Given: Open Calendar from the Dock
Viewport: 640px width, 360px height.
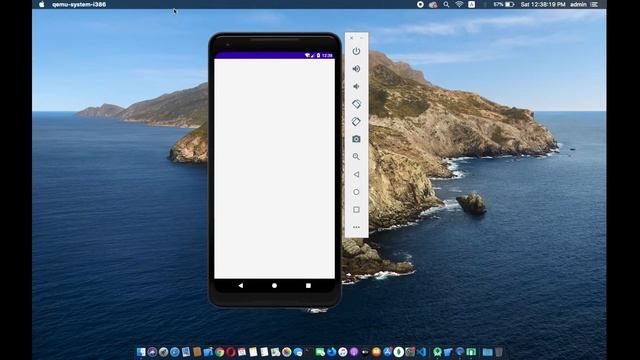Looking at the screenshot, I should point(242,352).
